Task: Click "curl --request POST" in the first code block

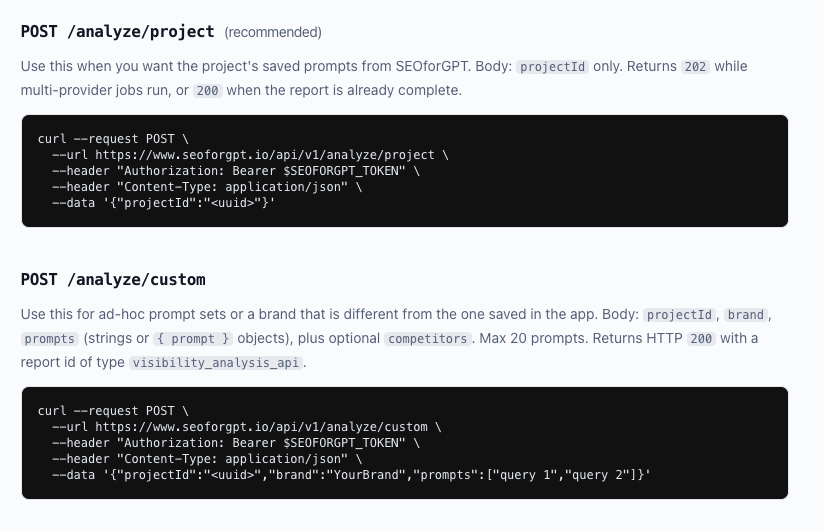Action: point(112,139)
